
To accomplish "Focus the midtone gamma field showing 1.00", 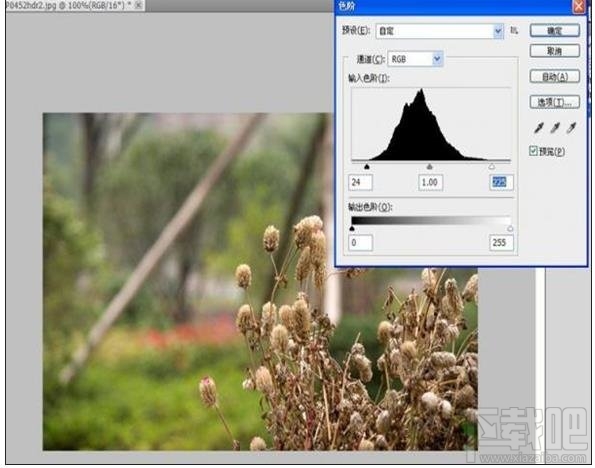I will click(x=430, y=182).
